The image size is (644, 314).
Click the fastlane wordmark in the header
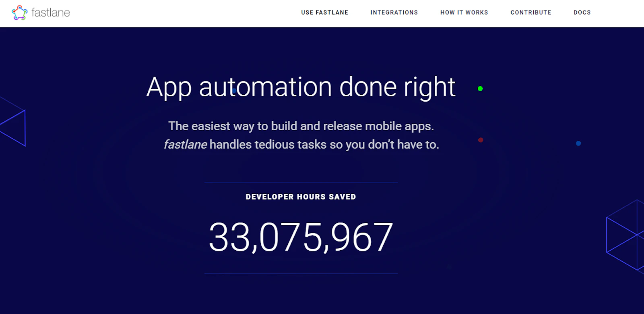[x=51, y=13]
